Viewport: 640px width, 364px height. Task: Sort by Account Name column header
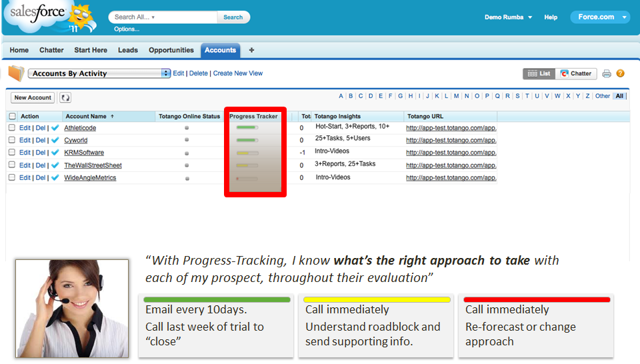[x=89, y=116]
